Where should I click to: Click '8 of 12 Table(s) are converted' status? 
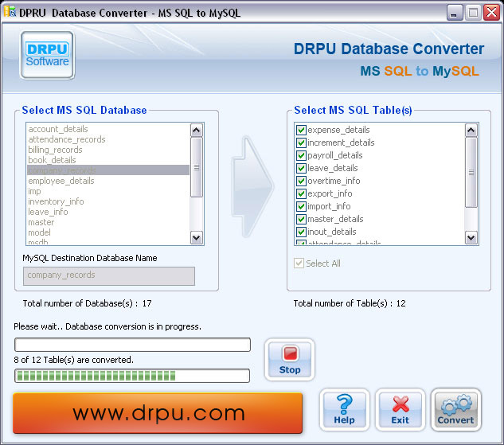73,360
